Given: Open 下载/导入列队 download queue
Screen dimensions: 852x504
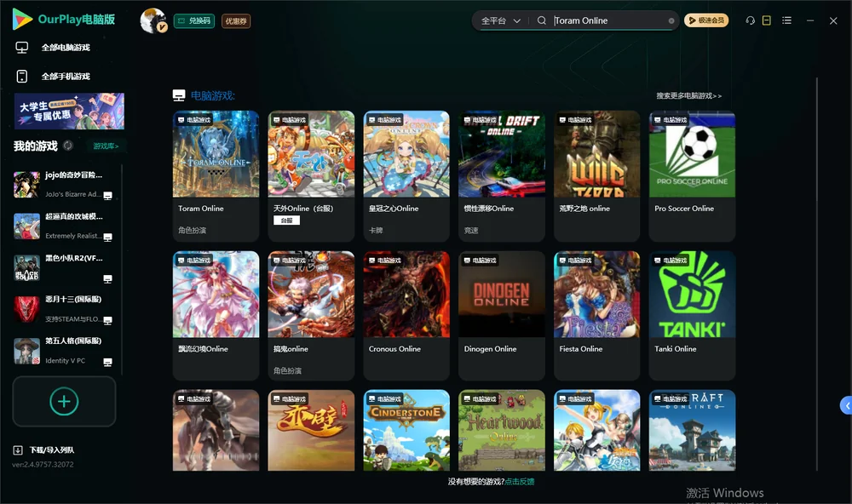Looking at the screenshot, I should tap(44, 450).
